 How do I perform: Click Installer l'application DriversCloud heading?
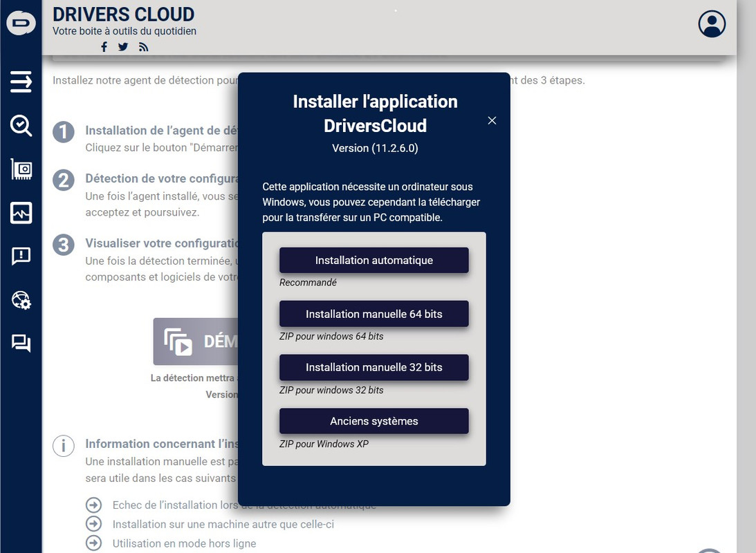click(x=375, y=113)
